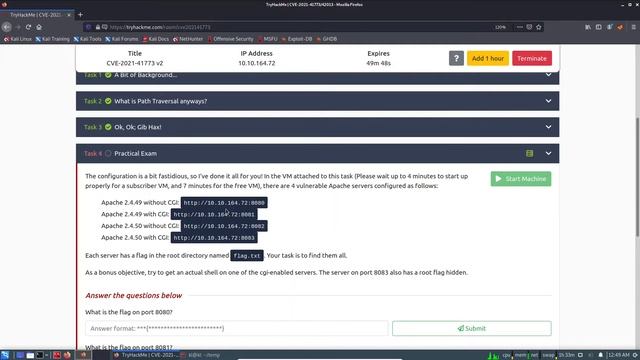Screen dimensions: 640x360
Task: Go to browser home via house icon
Action: pos(39,27)
